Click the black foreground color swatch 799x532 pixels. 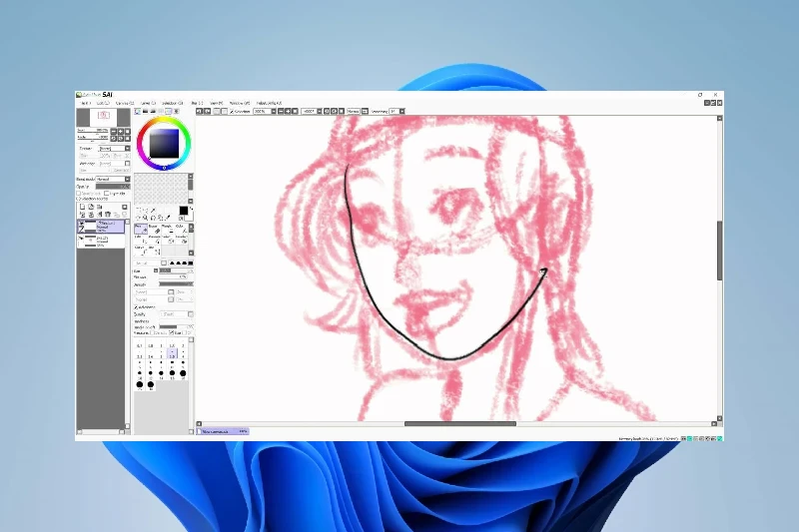point(183,211)
